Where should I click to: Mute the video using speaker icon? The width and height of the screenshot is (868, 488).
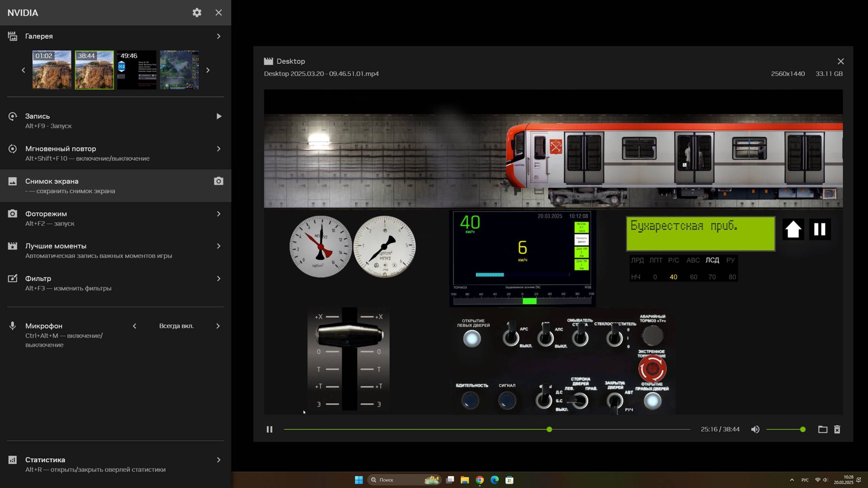tap(755, 429)
